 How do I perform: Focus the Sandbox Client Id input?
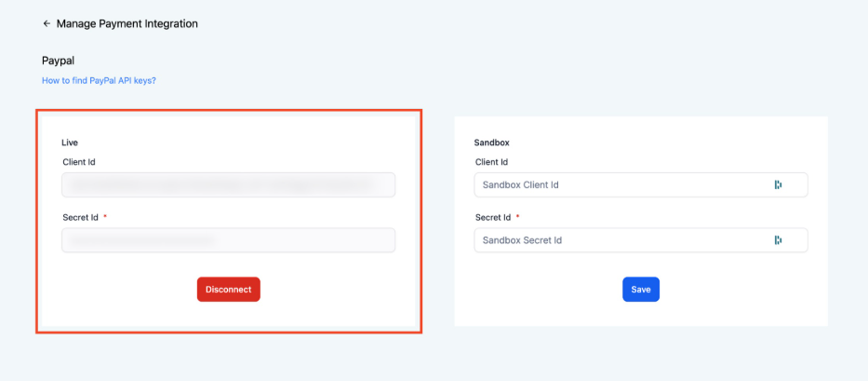click(641, 184)
